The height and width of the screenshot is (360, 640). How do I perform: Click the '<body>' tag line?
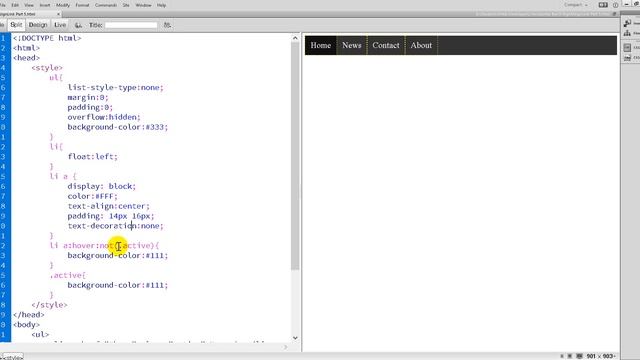coord(27,324)
